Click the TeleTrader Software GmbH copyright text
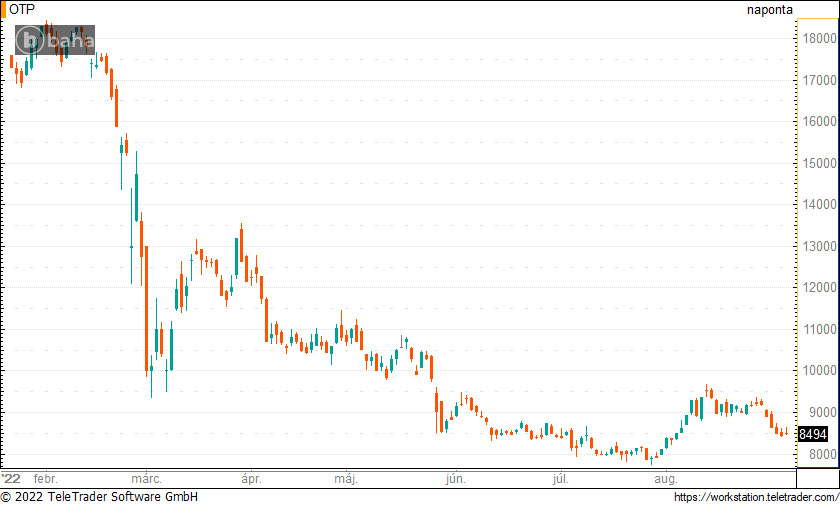Image resolution: width=840 pixels, height=506 pixels. (x=100, y=497)
